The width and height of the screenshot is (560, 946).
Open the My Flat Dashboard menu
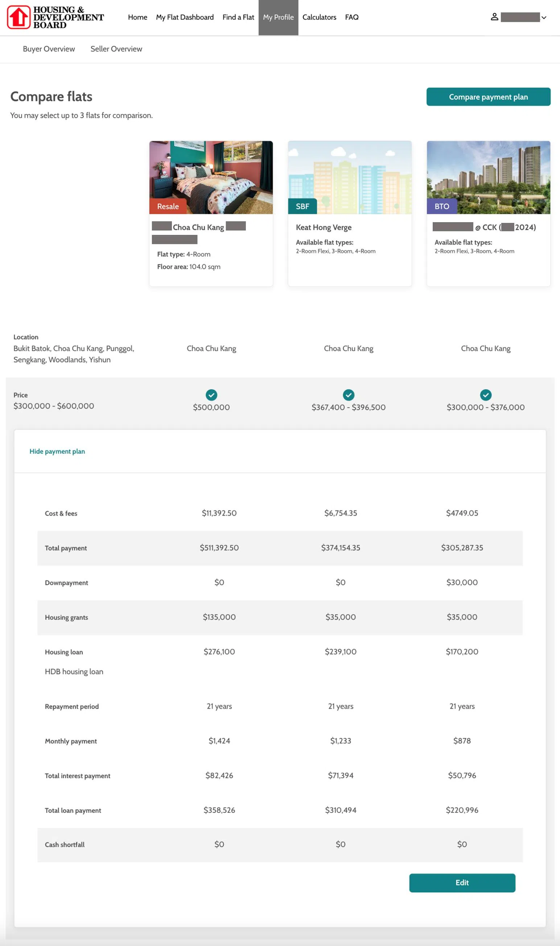coord(185,17)
